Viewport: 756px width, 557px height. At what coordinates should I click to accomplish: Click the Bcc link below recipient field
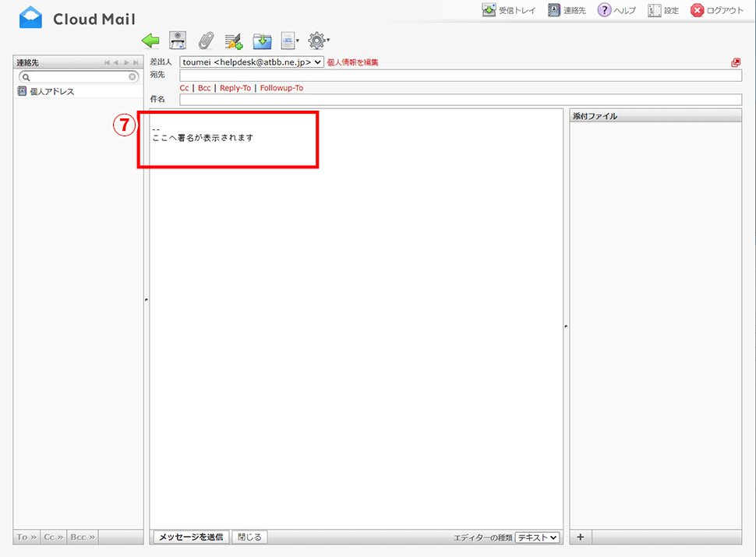click(x=204, y=88)
